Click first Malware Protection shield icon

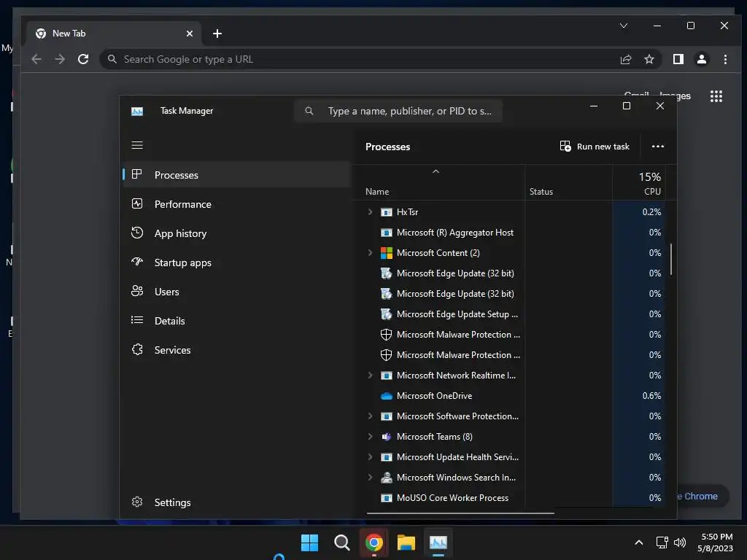tap(387, 334)
